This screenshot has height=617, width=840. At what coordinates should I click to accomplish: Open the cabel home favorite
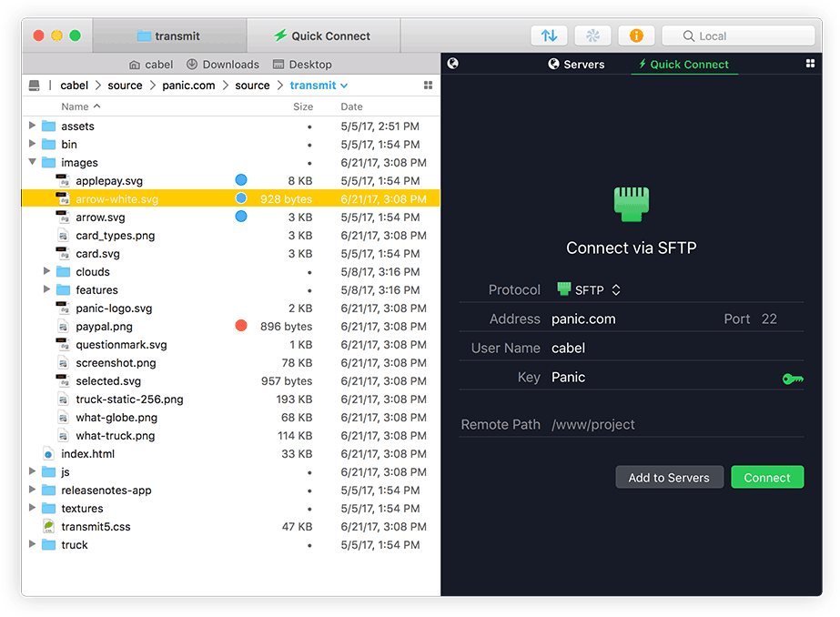[x=151, y=65]
